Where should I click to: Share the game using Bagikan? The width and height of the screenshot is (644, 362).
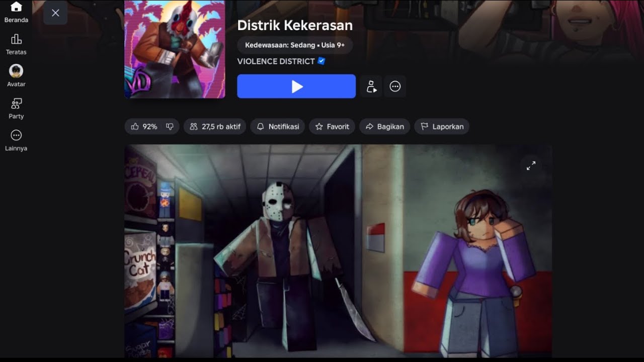tap(385, 127)
